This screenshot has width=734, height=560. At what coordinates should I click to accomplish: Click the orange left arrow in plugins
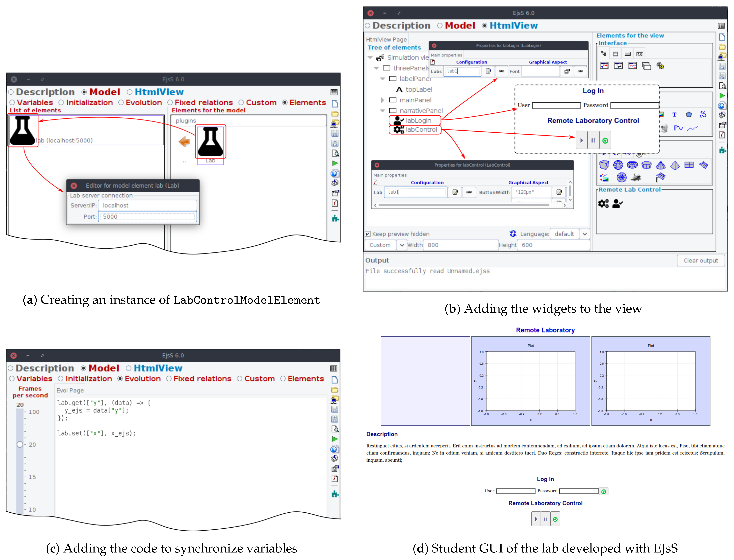tap(184, 142)
